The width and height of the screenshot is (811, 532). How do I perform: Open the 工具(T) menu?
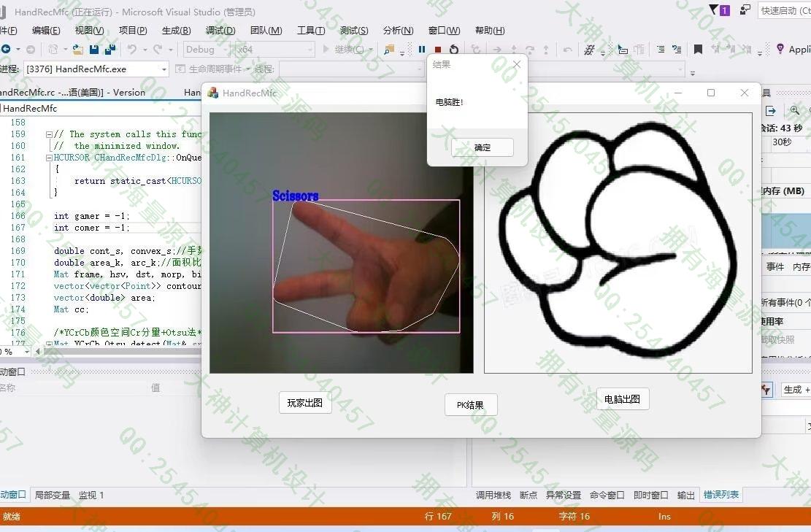(311, 31)
